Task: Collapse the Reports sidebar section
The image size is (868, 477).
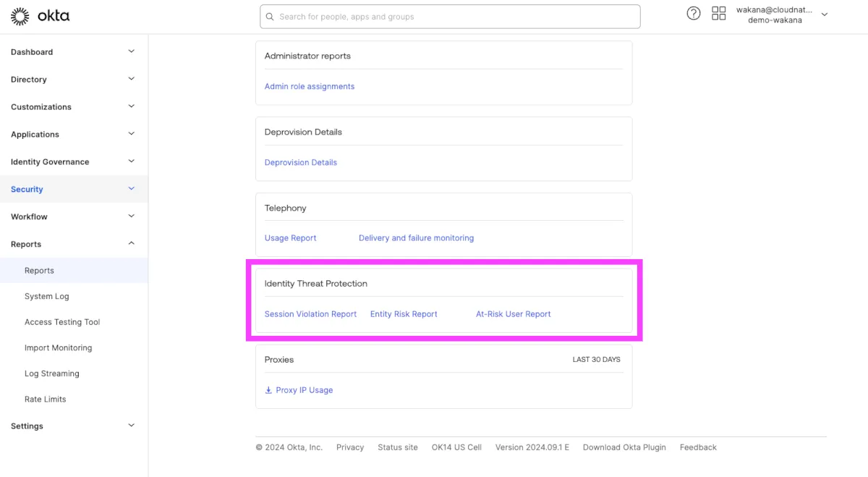Action: click(x=131, y=244)
